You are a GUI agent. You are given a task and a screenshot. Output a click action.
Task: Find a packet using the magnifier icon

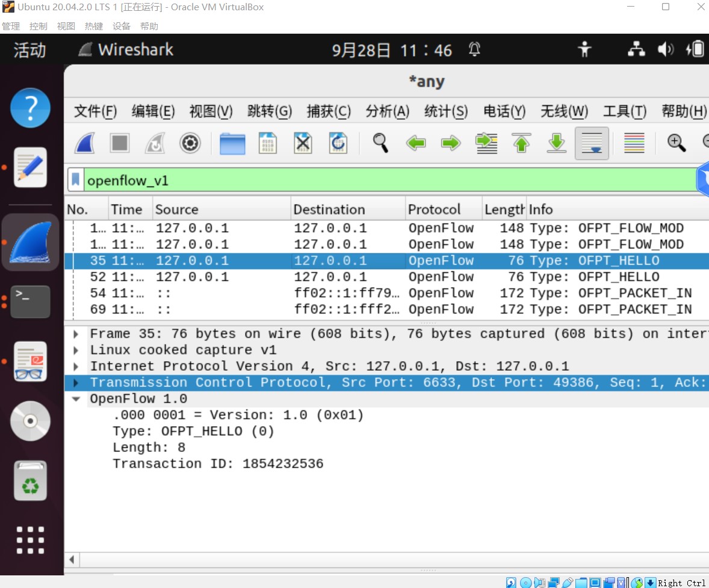pos(379,143)
